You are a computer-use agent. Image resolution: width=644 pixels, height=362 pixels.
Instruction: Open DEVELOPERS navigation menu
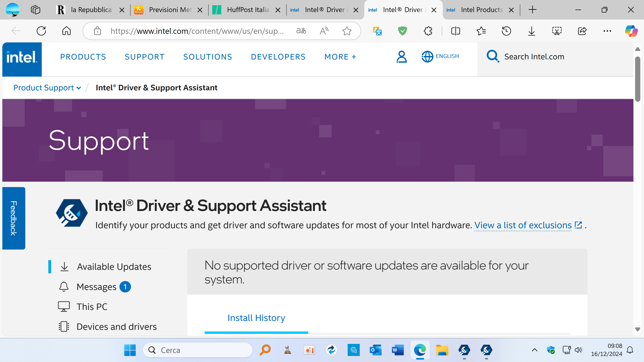(278, 57)
